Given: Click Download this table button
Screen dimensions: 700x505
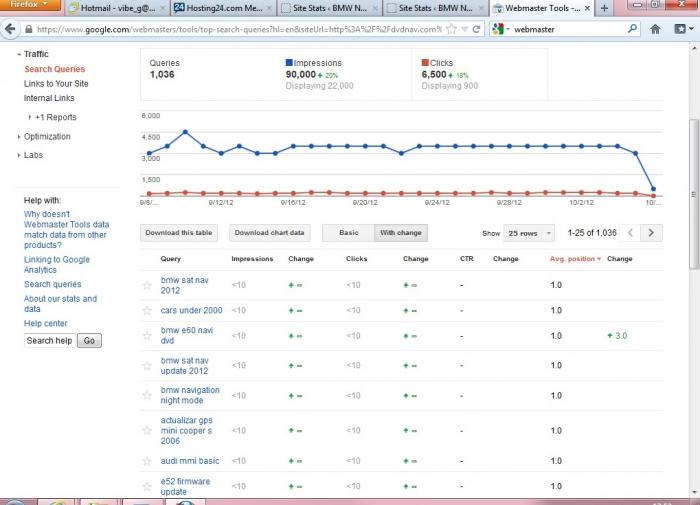Looking at the screenshot, I should click(x=179, y=233).
